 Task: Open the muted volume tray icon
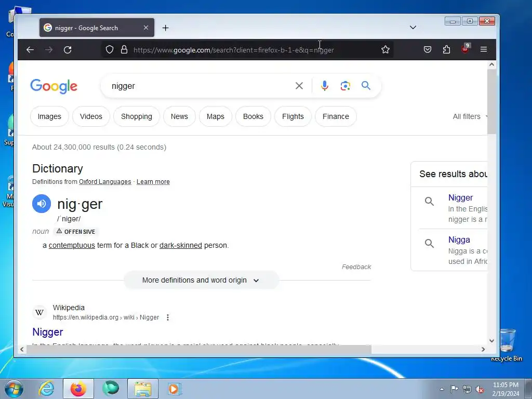click(x=480, y=390)
